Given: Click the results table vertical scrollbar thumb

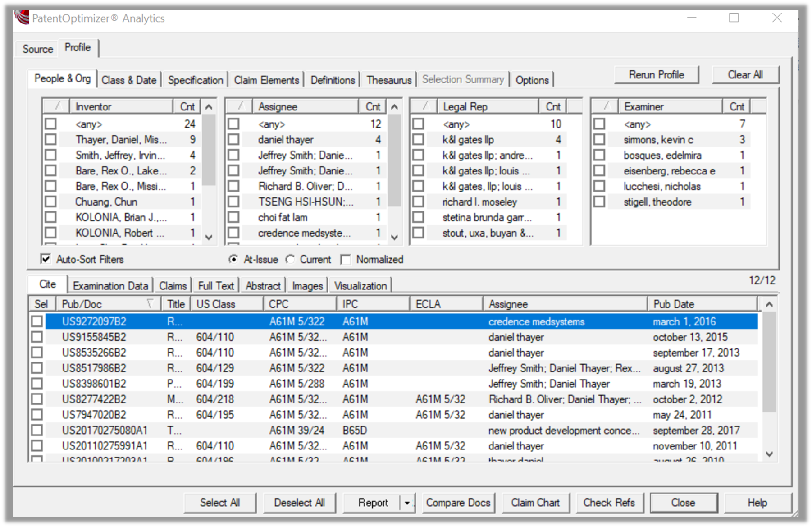Looking at the screenshot, I should tap(769, 362).
